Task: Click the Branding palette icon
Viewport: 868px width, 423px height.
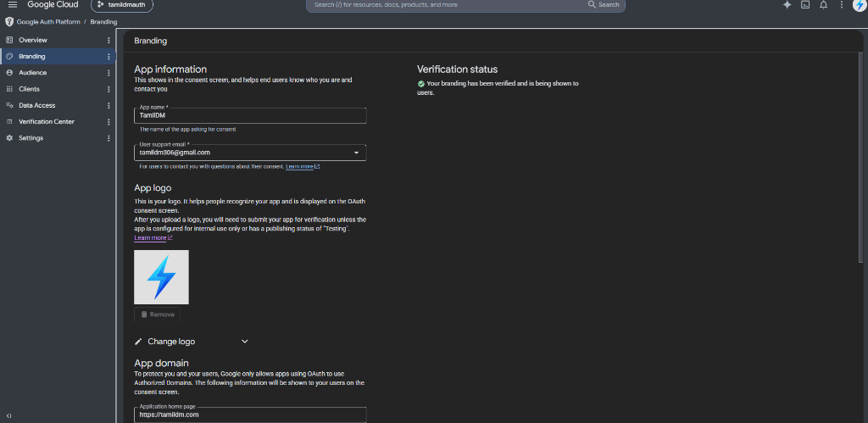Action: coord(9,57)
